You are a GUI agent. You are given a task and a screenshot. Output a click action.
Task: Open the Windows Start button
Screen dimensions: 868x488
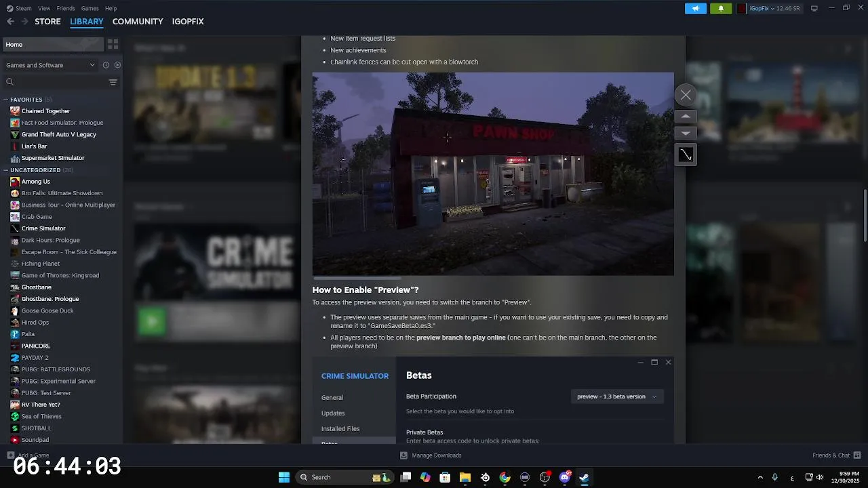(284, 477)
